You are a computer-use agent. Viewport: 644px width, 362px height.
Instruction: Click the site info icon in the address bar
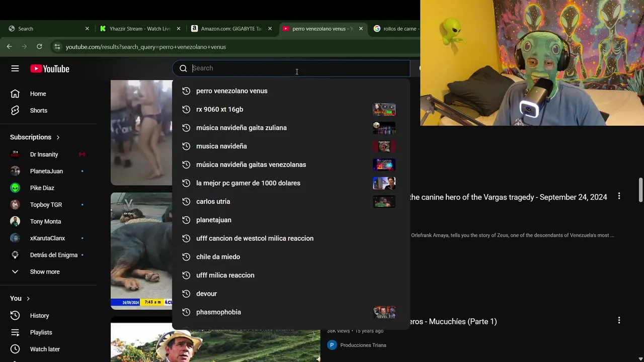click(x=57, y=47)
